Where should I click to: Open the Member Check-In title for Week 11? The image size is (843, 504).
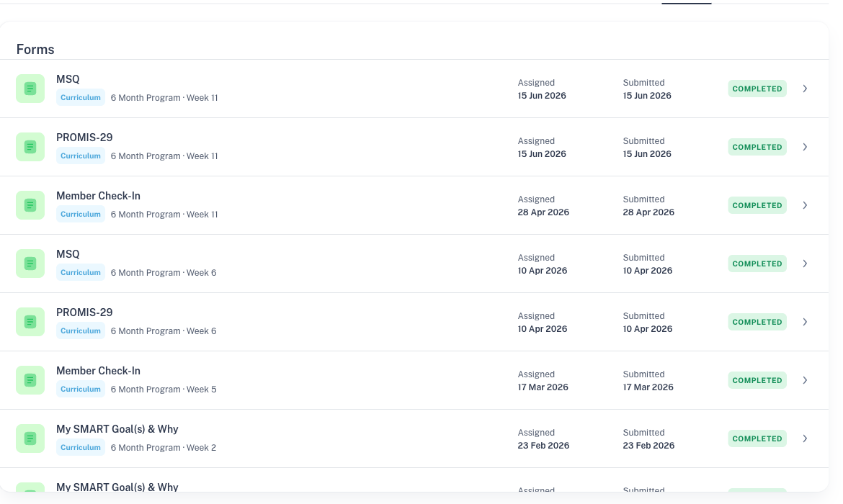point(99,196)
